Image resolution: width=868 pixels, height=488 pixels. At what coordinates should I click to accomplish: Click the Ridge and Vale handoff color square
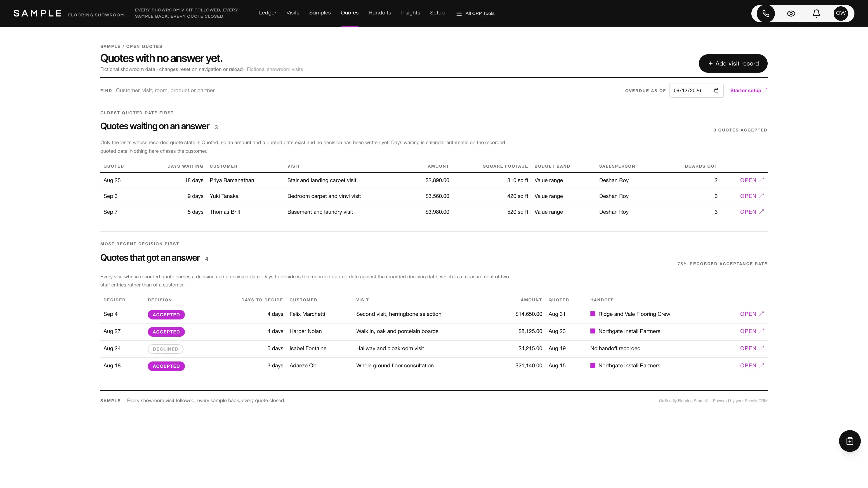click(593, 314)
